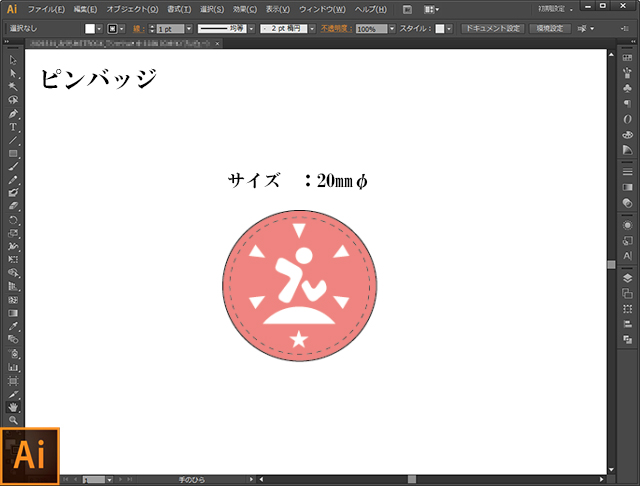The image size is (640, 486).
Task: Select the Rectangle tool
Action: [x=13, y=153]
